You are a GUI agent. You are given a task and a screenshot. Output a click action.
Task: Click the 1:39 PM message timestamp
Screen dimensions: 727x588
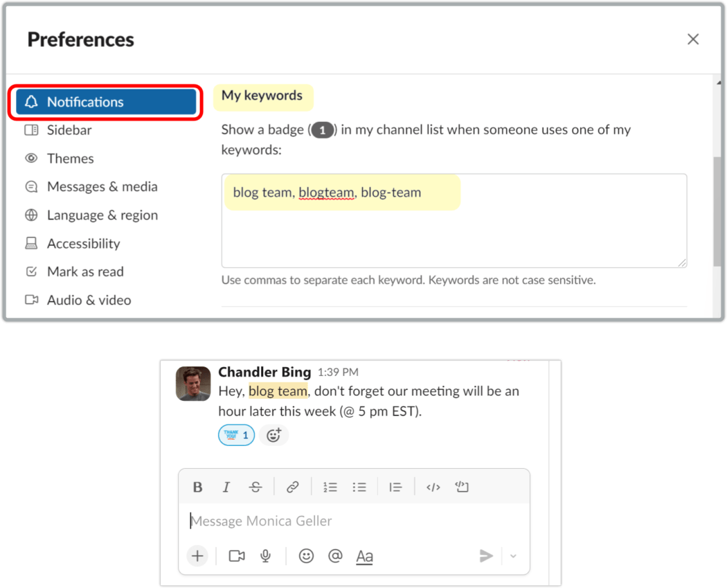[x=338, y=373]
